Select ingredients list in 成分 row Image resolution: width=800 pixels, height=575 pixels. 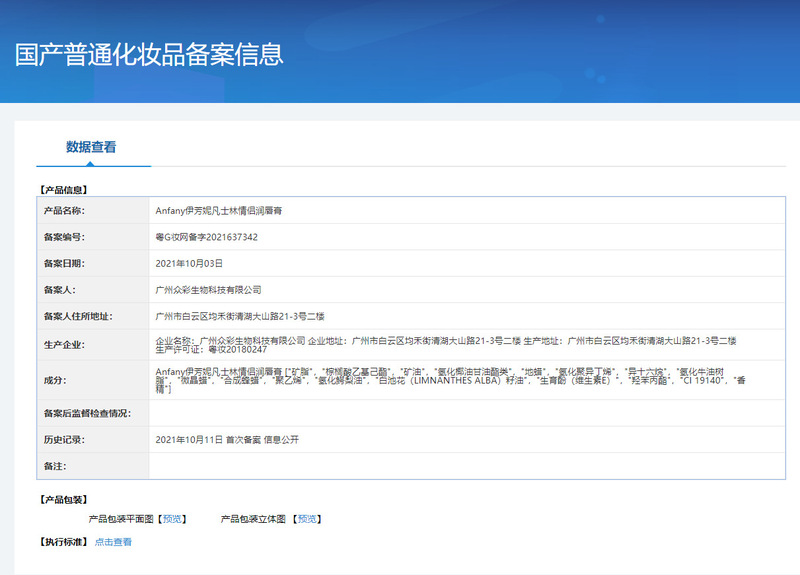point(451,380)
